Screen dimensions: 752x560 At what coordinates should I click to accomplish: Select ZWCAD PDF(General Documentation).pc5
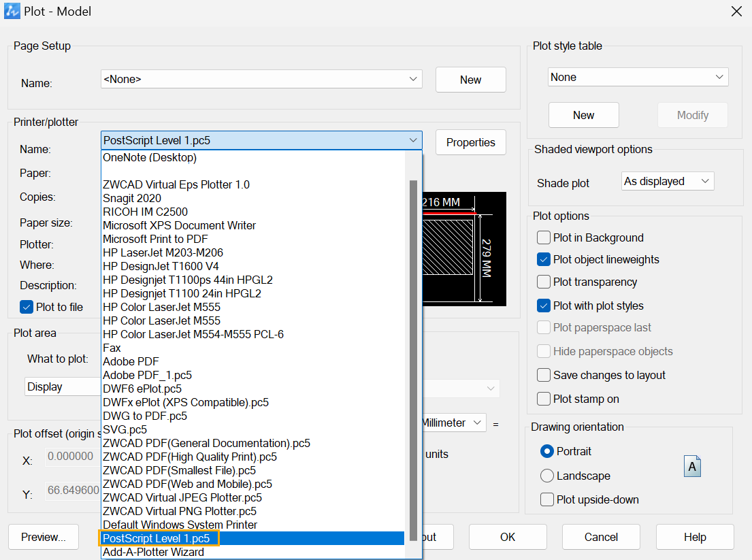pos(253,443)
